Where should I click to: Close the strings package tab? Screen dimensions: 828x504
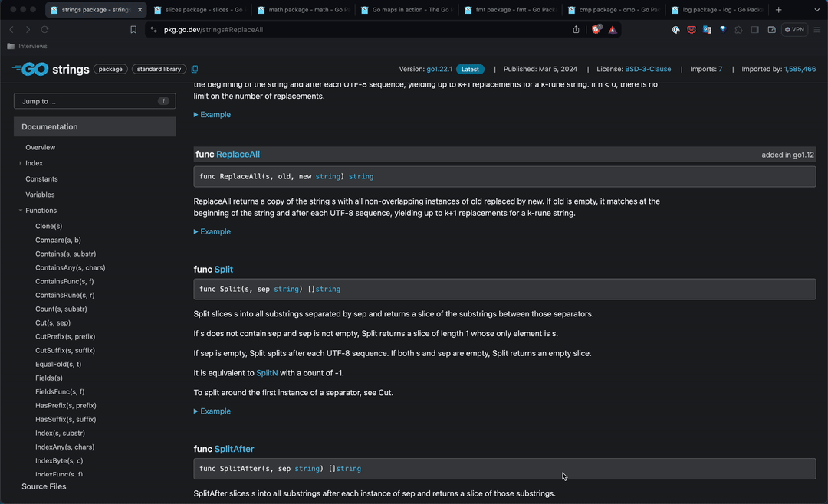(140, 9)
